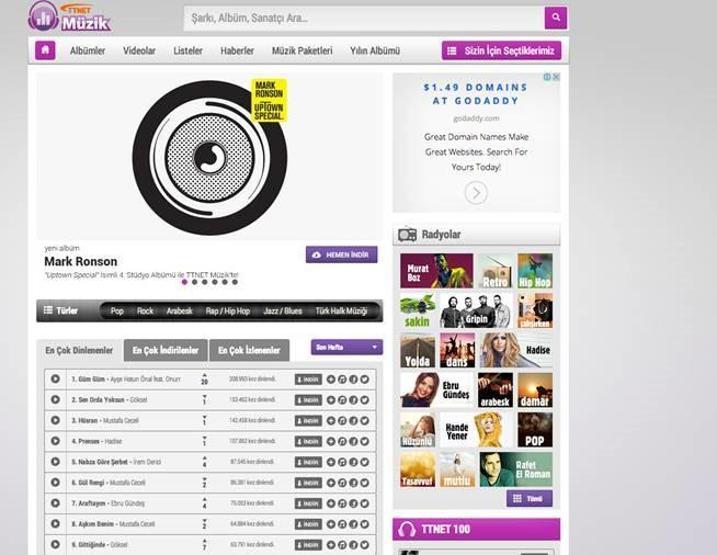This screenshot has height=555, width=717.
Task: Select the Pop genre
Action: [117, 311]
